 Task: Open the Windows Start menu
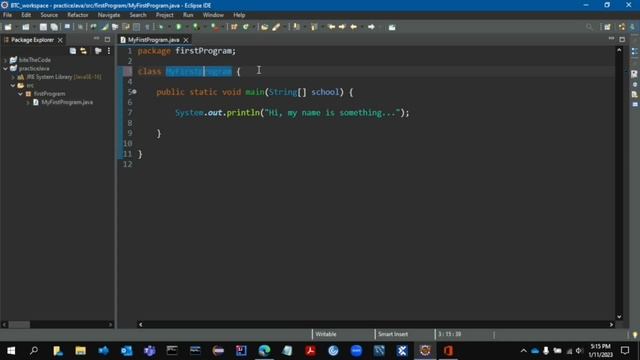click(11, 351)
